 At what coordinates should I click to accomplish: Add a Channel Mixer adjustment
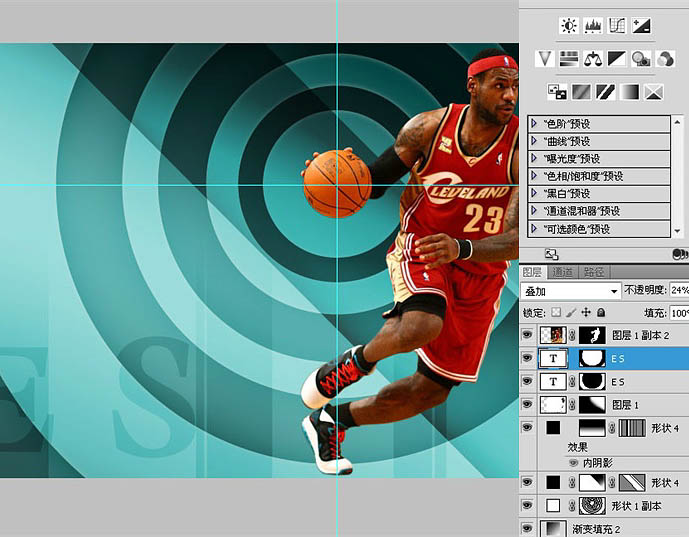665,58
